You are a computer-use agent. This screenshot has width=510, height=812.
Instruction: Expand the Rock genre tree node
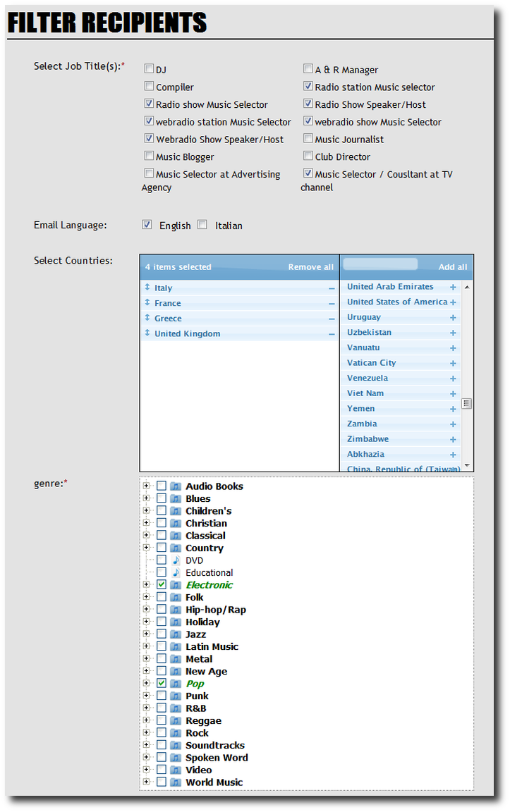click(146, 733)
